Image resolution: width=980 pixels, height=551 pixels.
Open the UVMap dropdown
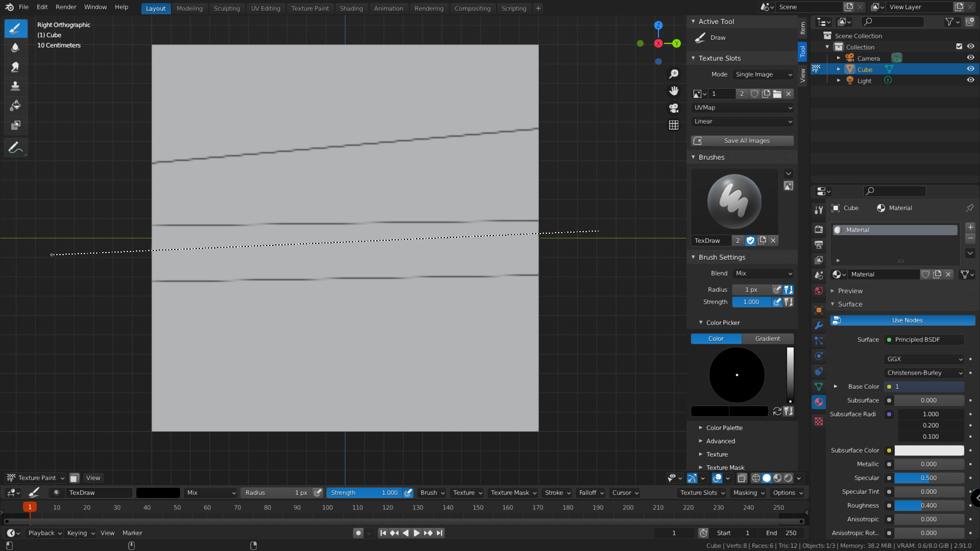(742, 108)
